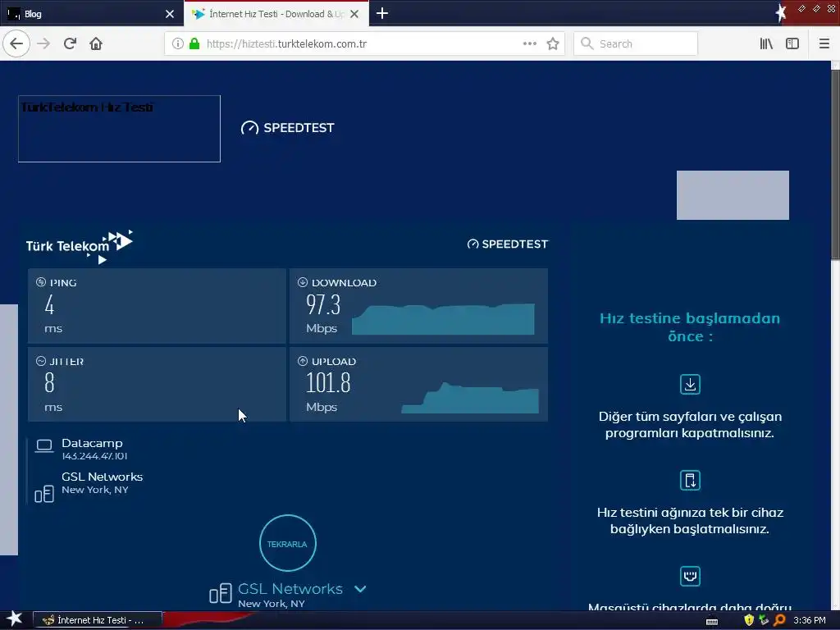Click the UPLOAD arrow icon

(x=303, y=361)
